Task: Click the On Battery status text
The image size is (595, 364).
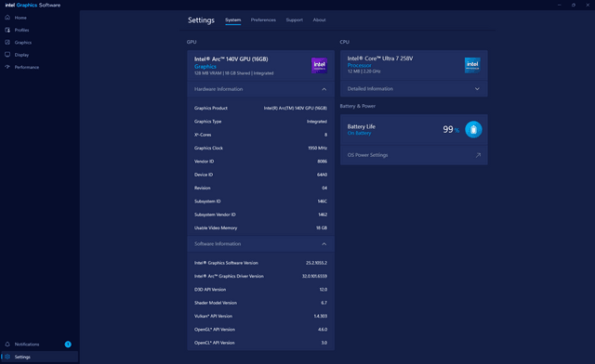Action: [x=360, y=133]
